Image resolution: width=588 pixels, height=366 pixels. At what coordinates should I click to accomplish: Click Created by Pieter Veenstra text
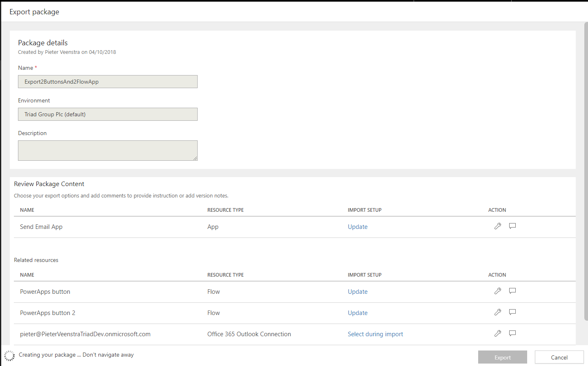[x=67, y=52]
